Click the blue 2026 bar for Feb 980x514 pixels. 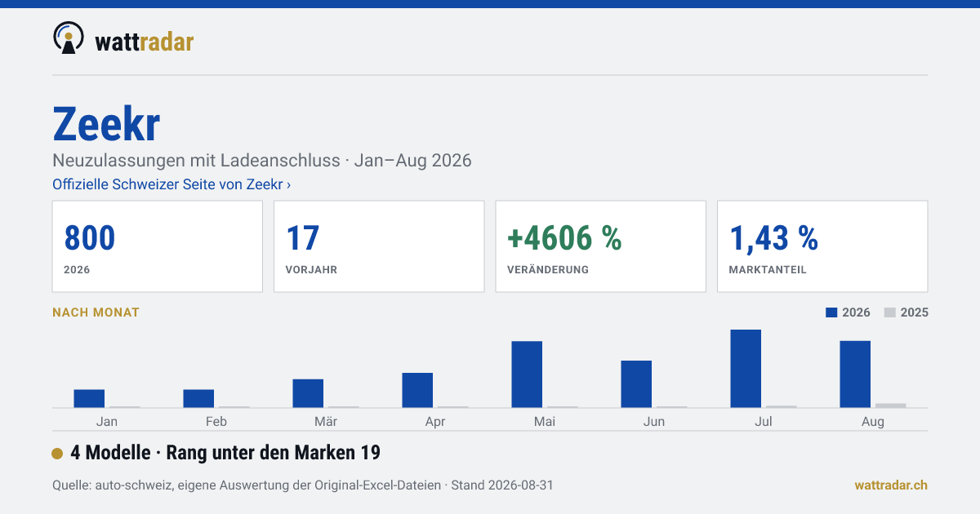pos(198,398)
